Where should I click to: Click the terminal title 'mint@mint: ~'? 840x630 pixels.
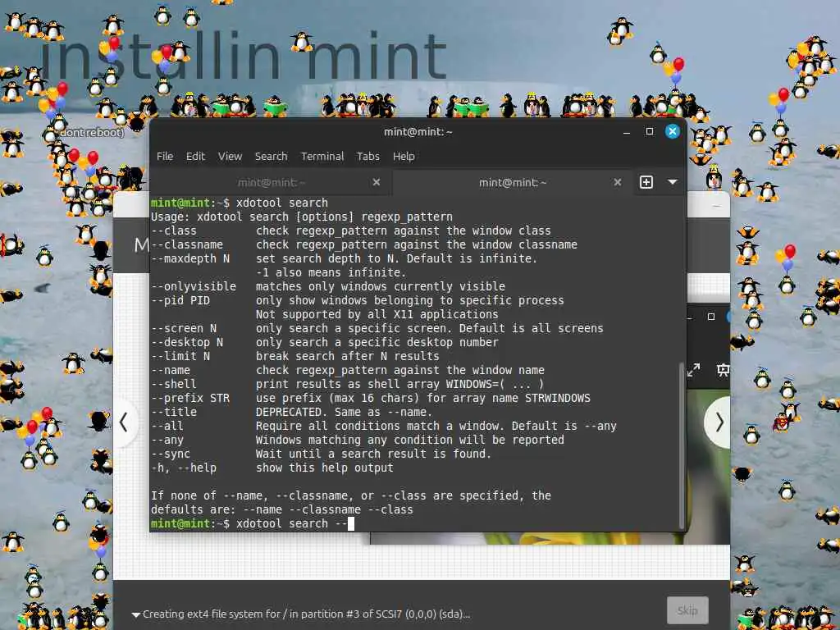418,132
